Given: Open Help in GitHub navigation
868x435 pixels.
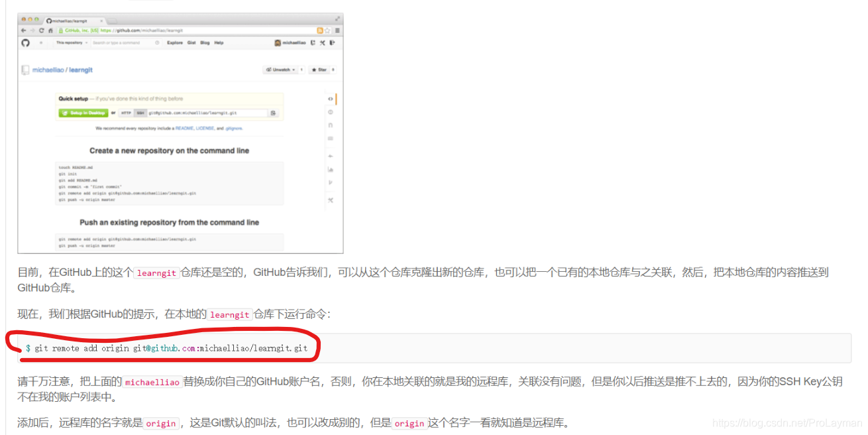Looking at the screenshot, I should click(219, 42).
